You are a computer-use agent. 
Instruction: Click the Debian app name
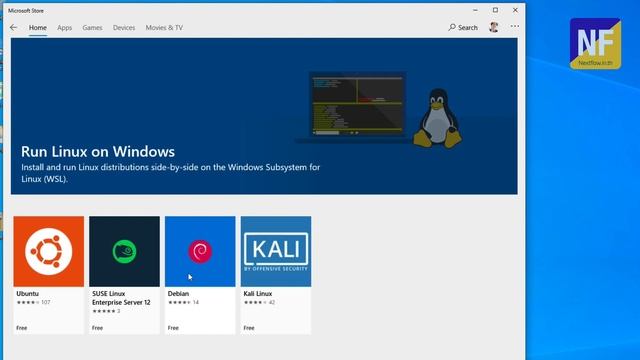pos(178,293)
